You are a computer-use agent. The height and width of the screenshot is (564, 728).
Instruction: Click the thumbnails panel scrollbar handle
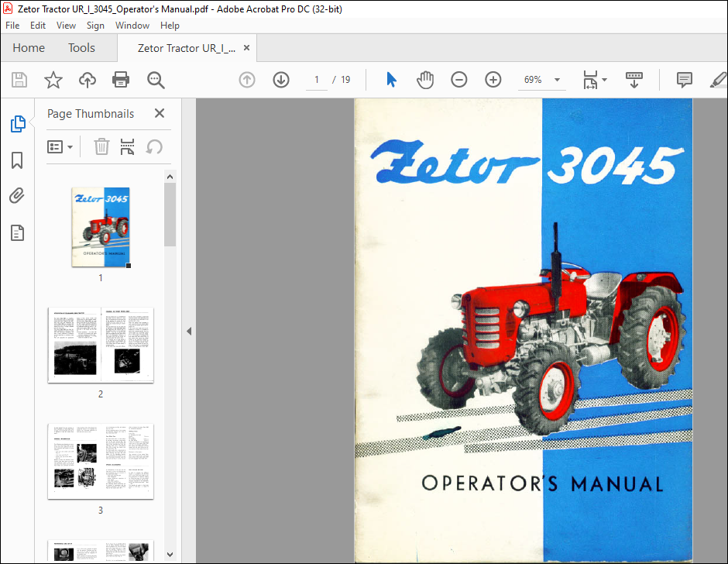[x=170, y=214]
